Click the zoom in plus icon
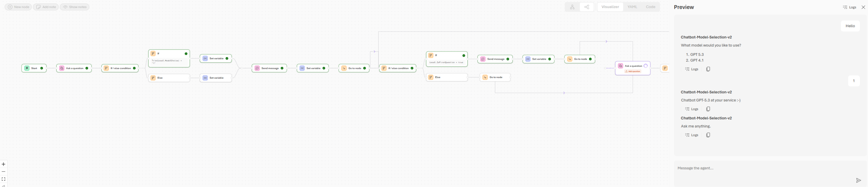This screenshot has width=868, height=187. (3, 164)
